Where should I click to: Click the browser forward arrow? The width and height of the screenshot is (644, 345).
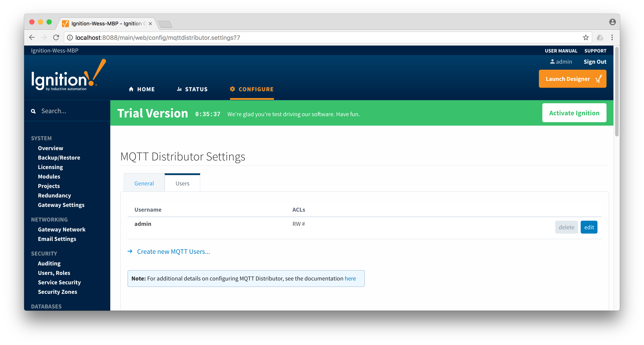click(x=44, y=37)
